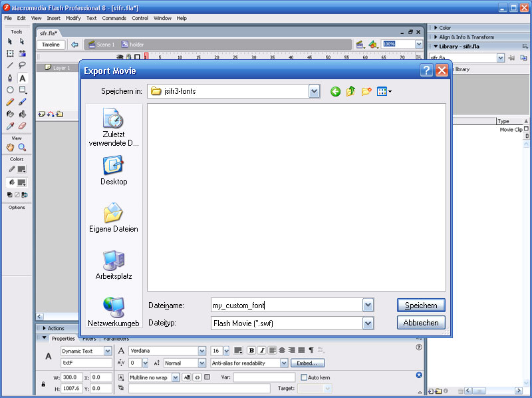Create a new folder in Export dialog
The image size is (532, 398).
coord(366,91)
